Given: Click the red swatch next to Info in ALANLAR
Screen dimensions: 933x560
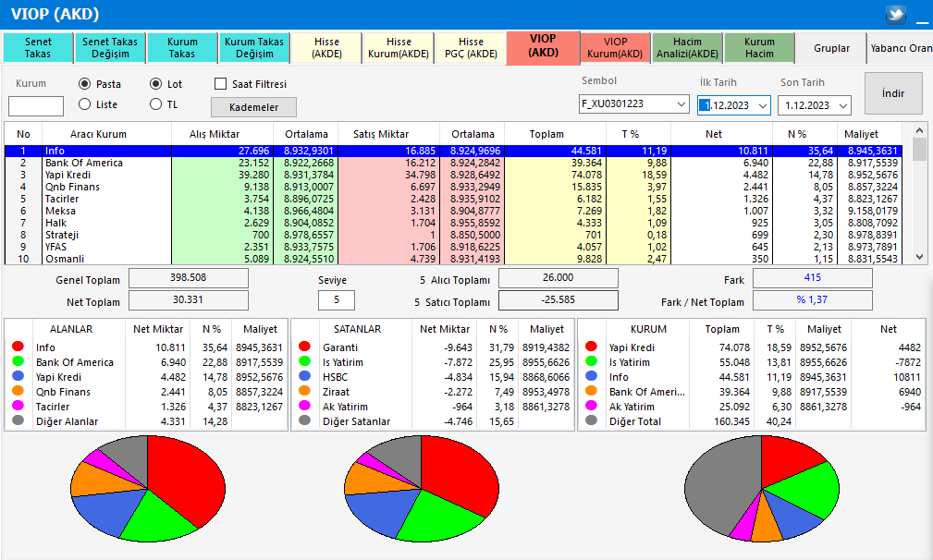Looking at the screenshot, I should tap(18, 346).
